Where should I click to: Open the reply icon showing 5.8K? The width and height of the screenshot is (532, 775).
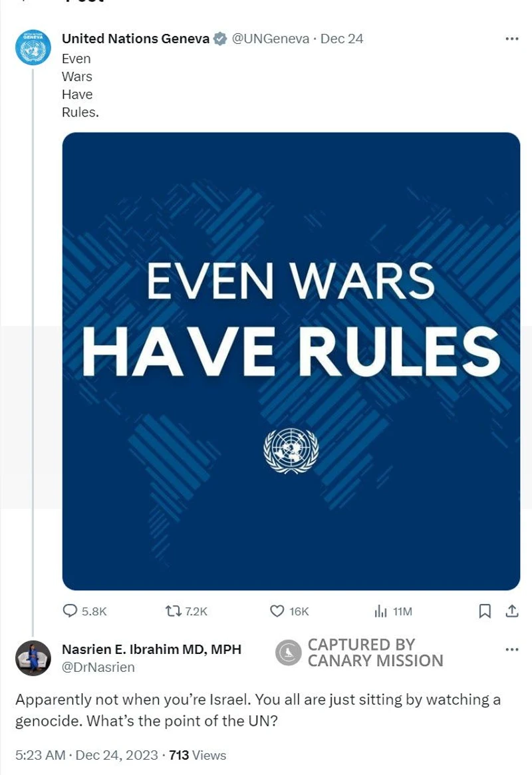[70, 611]
